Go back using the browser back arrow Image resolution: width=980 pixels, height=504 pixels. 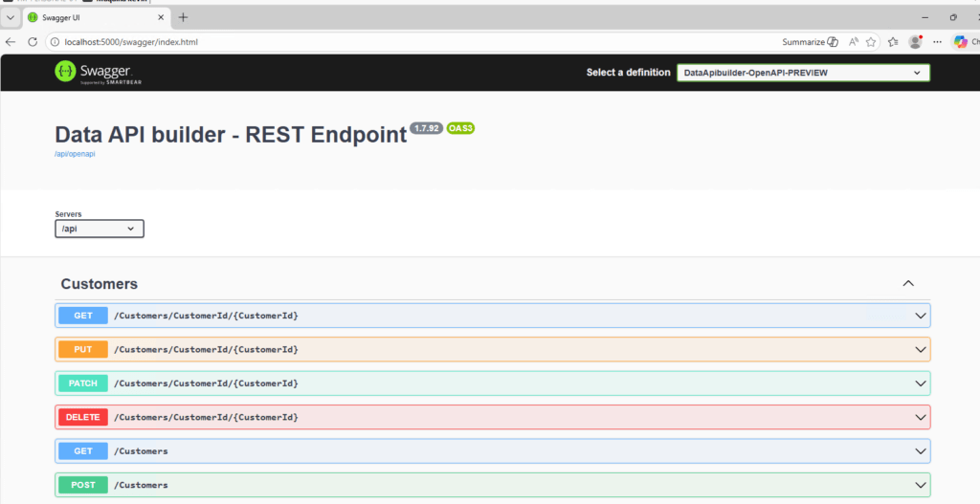click(11, 42)
